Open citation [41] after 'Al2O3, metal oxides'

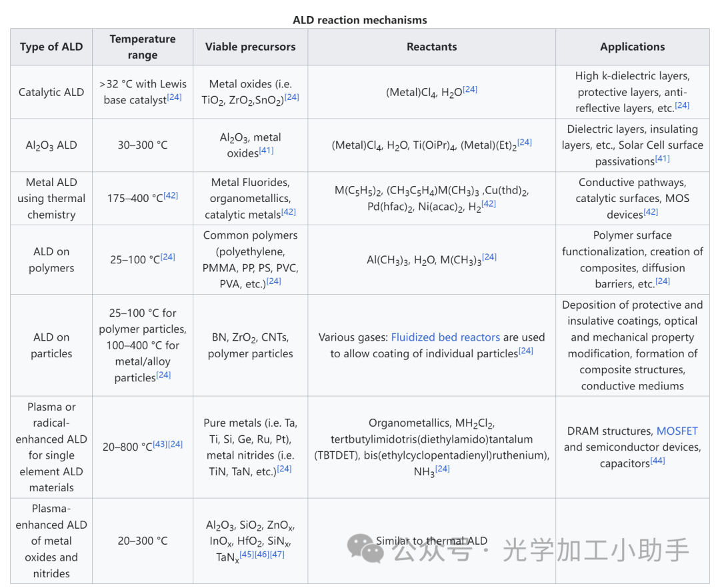pos(266,151)
